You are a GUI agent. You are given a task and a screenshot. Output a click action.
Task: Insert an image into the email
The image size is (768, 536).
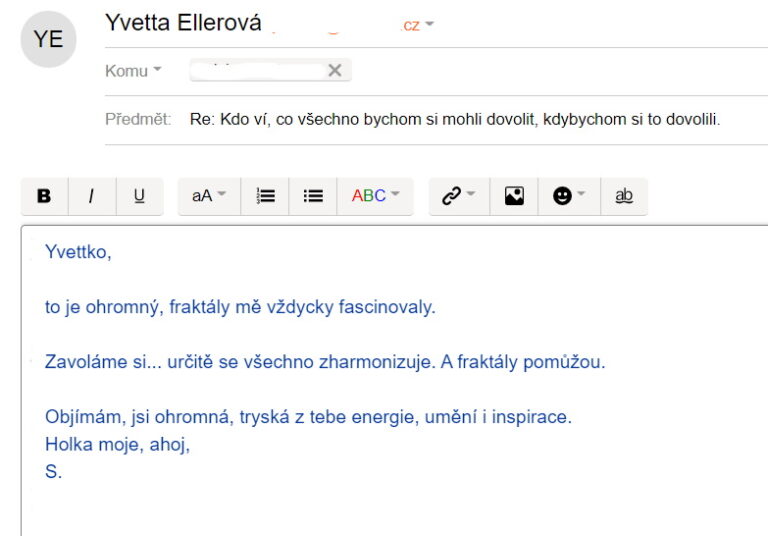[x=514, y=196]
